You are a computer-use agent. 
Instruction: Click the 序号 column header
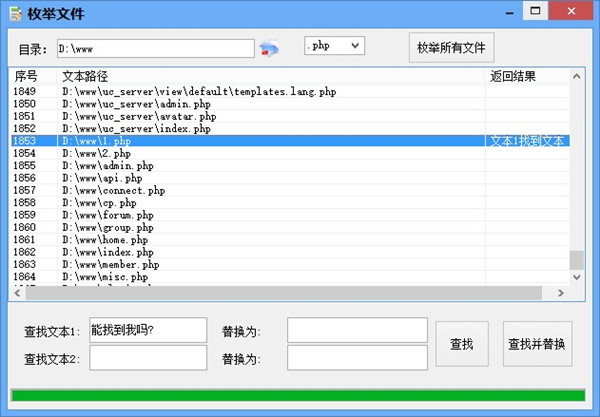pyautogui.click(x=33, y=77)
